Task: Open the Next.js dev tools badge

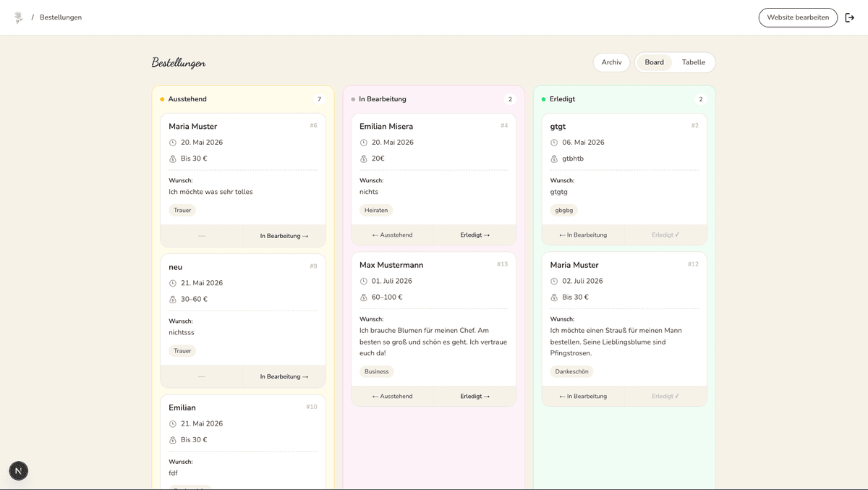Action: tap(19, 470)
